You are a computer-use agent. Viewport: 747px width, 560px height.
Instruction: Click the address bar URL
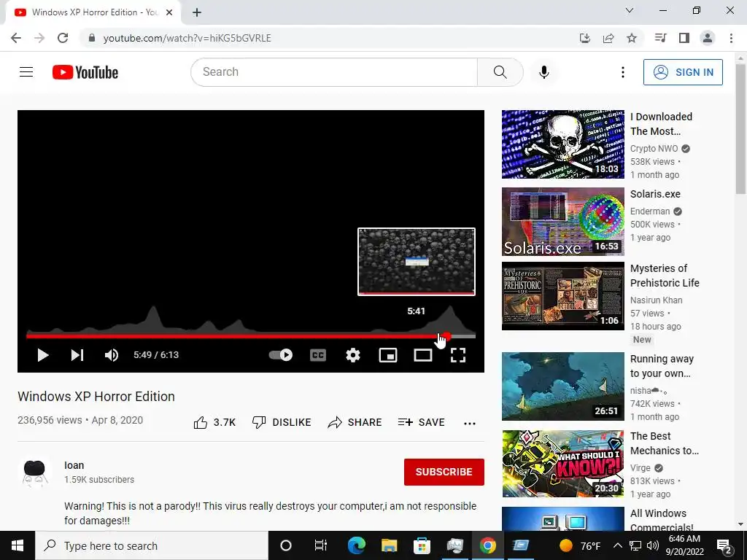(187, 38)
